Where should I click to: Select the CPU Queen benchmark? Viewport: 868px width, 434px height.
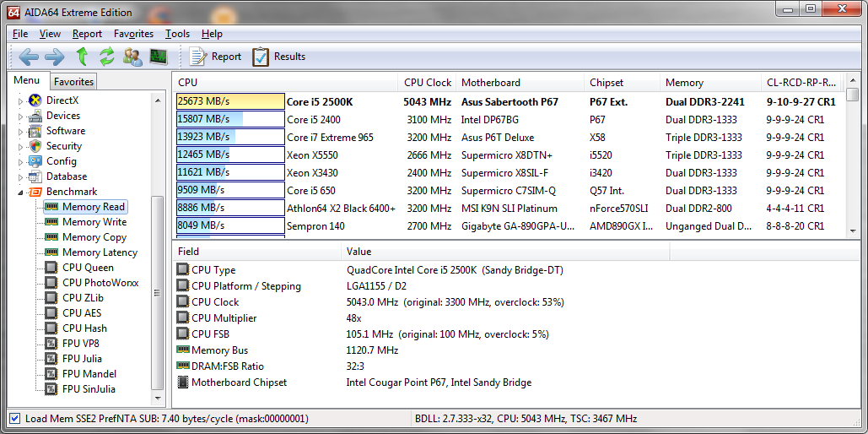click(x=79, y=268)
